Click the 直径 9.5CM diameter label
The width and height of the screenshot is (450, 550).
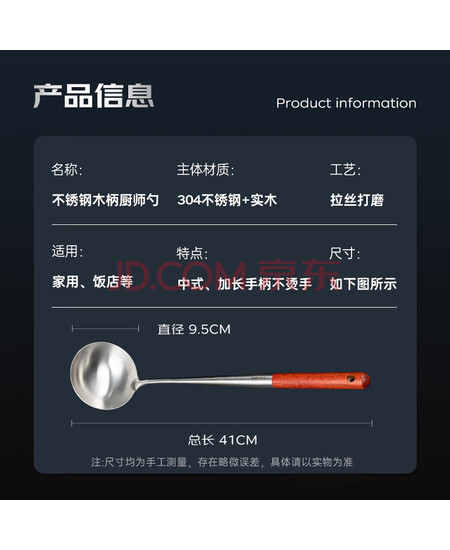(x=194, y=329)
